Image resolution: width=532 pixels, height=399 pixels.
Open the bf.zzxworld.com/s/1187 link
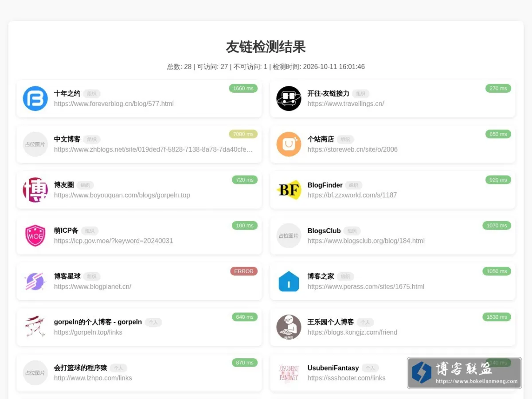click(352, 195)
